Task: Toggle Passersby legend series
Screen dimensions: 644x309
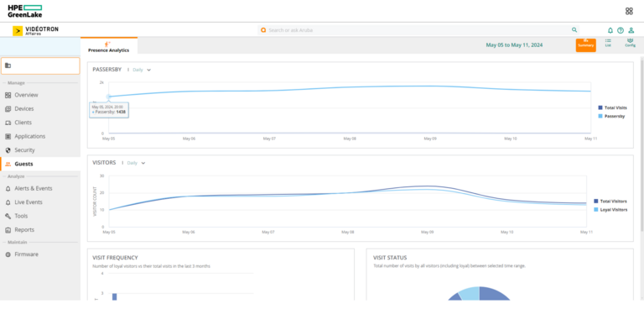Action: tap(611, 117)
